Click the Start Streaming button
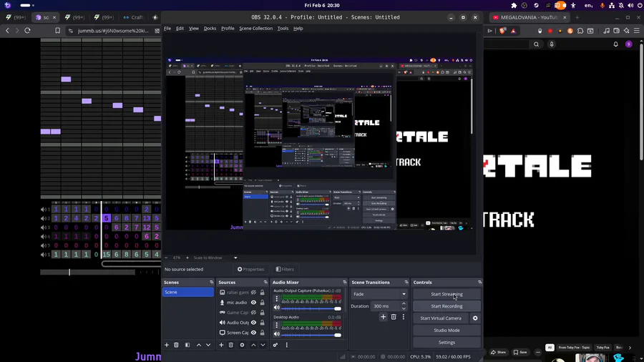 [x=447, y=294]
